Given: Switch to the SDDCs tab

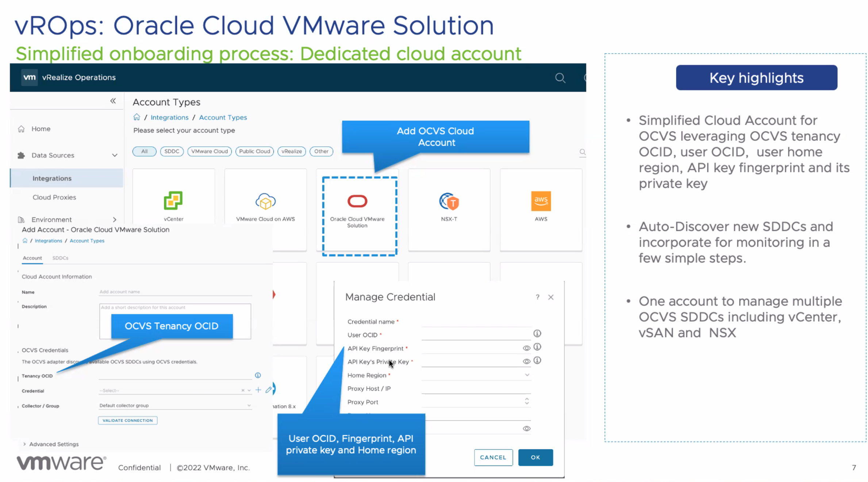Looking at the screenshot, I should click(60, 258).
